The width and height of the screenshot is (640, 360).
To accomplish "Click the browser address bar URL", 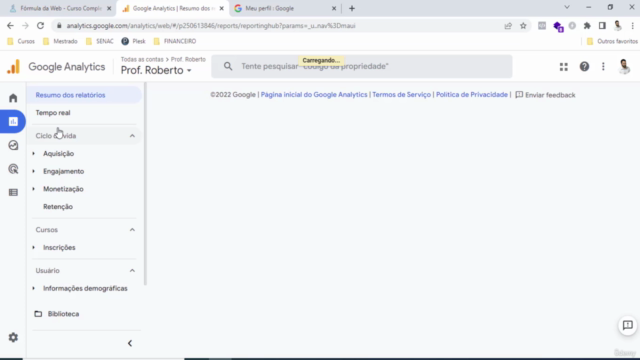I will pos(211,26).
